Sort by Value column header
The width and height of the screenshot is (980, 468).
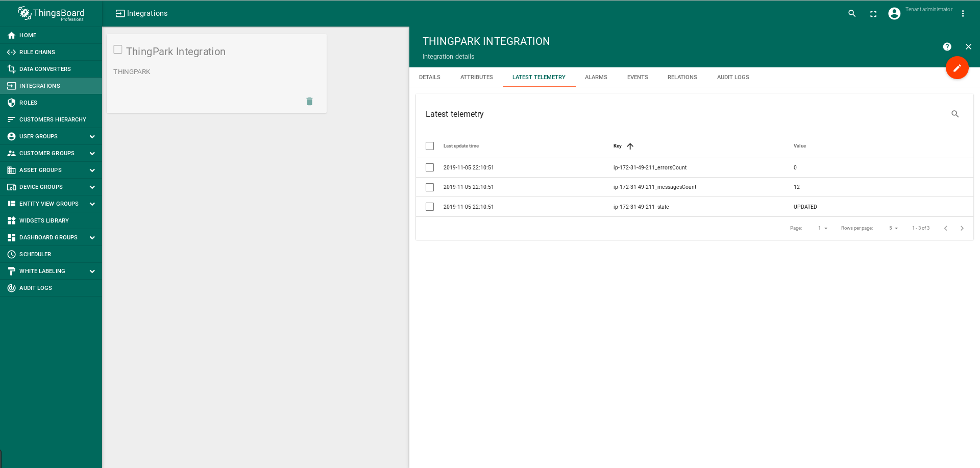click(800, 146)
